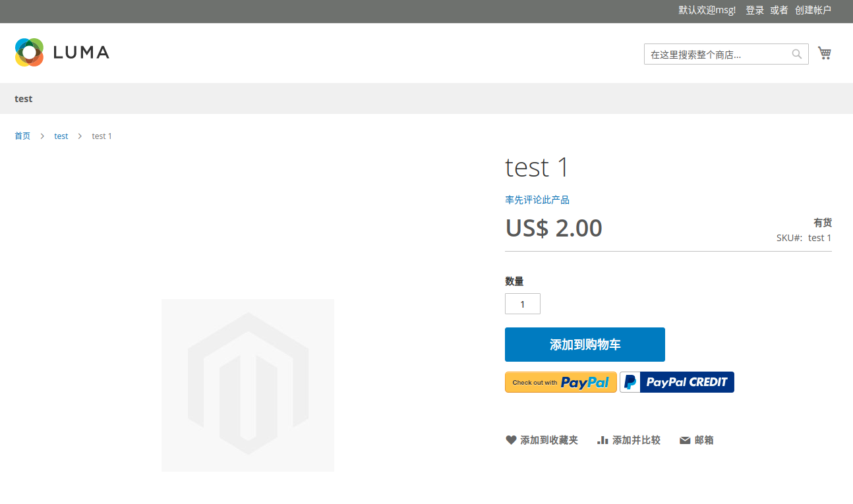Click the 添加到购物车 button
The height and width of the screenshot is (504, 853).
585,344
